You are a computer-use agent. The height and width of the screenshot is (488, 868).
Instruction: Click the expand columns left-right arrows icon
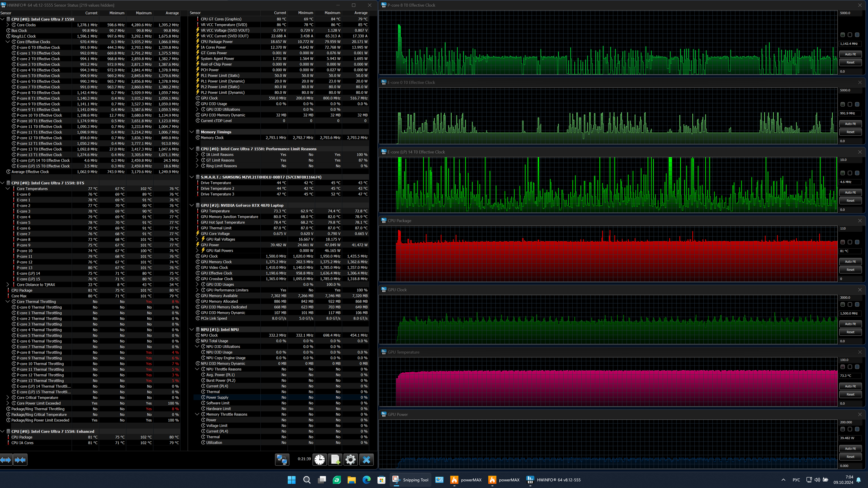pyautogui.click(x=6, y=460)
